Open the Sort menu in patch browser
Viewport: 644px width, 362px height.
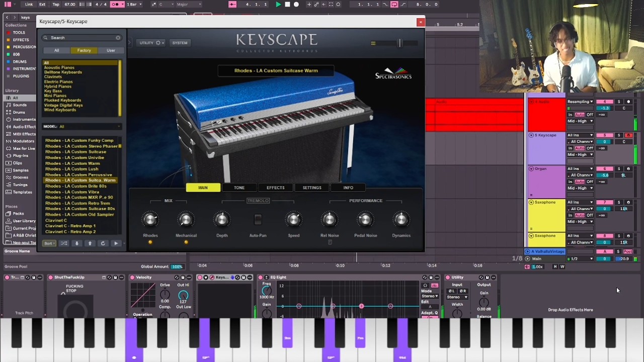pos(49,243)
